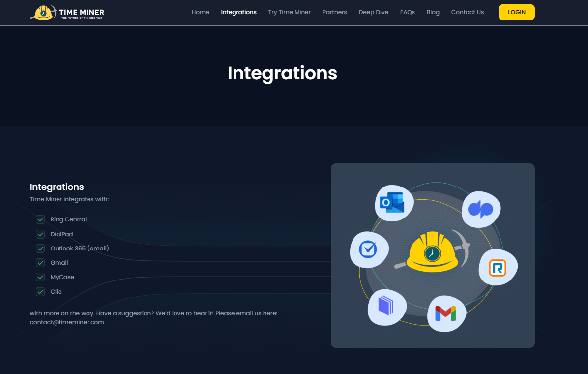The image size is (588, 374).
Task: Click the checkmark beside Gmail
Action: pyautogui.click(x=40, y=263)
